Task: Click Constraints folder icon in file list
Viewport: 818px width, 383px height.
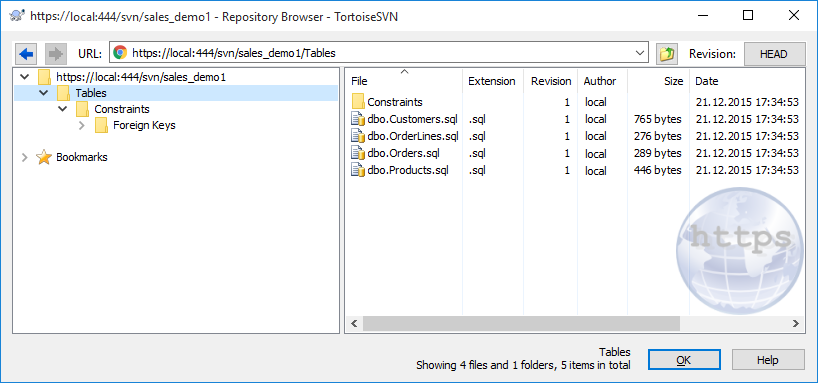Action: pyautogui.click(x=358, y=102)
